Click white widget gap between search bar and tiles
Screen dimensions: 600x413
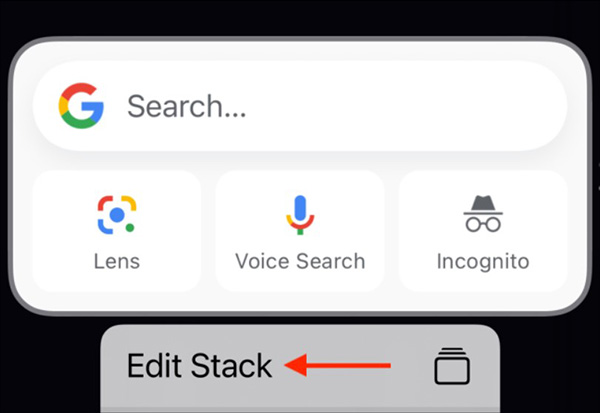click(300, 160)
